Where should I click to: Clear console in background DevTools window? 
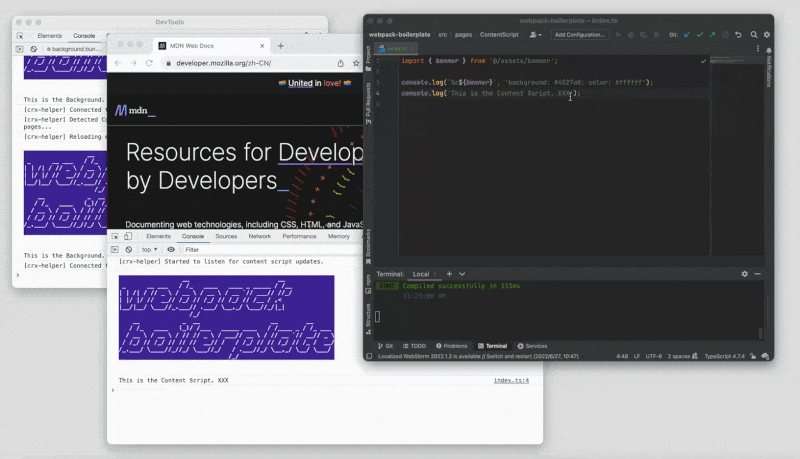(34, 49)
